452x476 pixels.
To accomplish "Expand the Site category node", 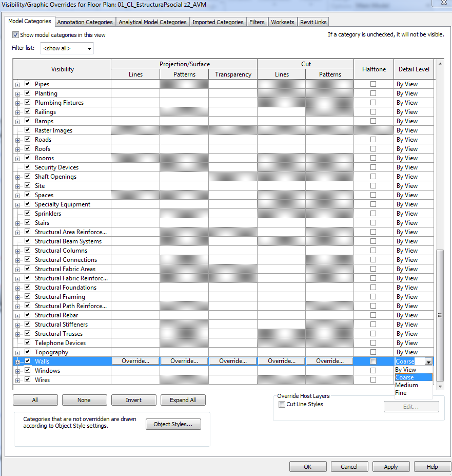I will tap(17, 186).
